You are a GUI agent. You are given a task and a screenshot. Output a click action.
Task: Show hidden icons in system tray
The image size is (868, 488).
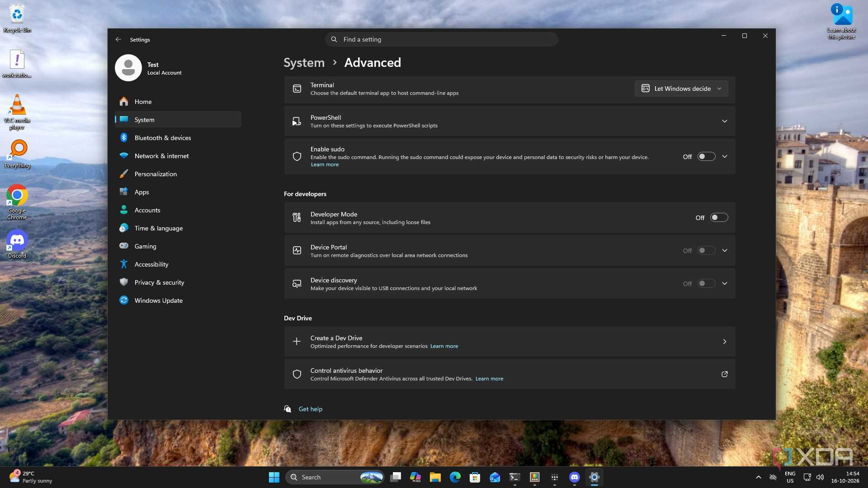tap(758, 477)
